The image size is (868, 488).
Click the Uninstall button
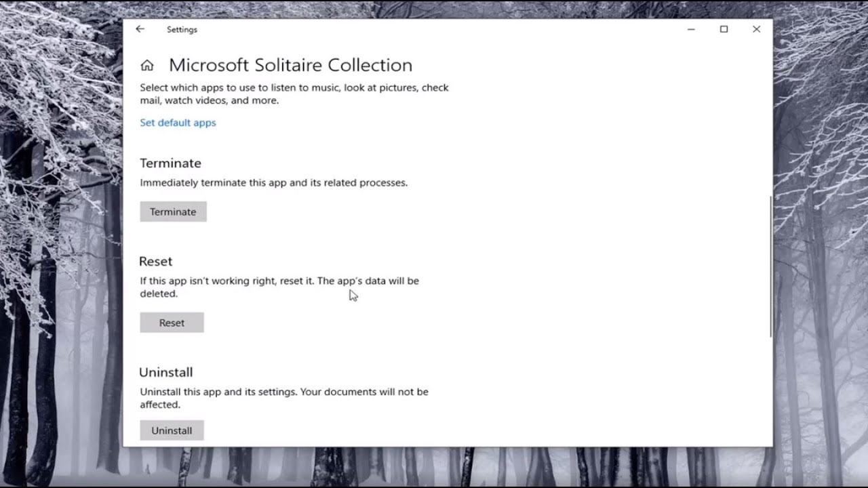[x=172, y=430]
